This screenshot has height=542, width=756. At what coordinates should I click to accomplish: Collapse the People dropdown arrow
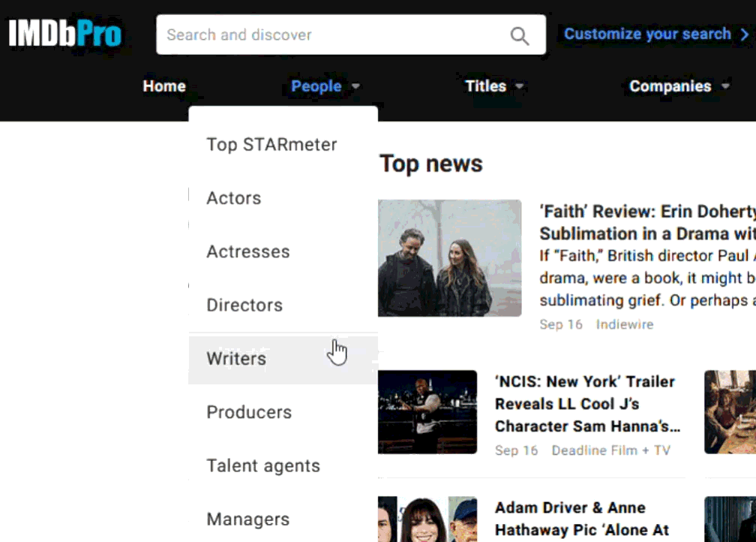[x=355, y=86]
